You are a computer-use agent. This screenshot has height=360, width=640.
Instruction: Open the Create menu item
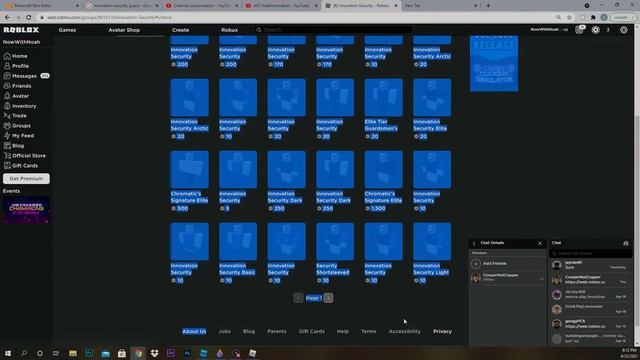pyautogui.click(x=180, y=30)
